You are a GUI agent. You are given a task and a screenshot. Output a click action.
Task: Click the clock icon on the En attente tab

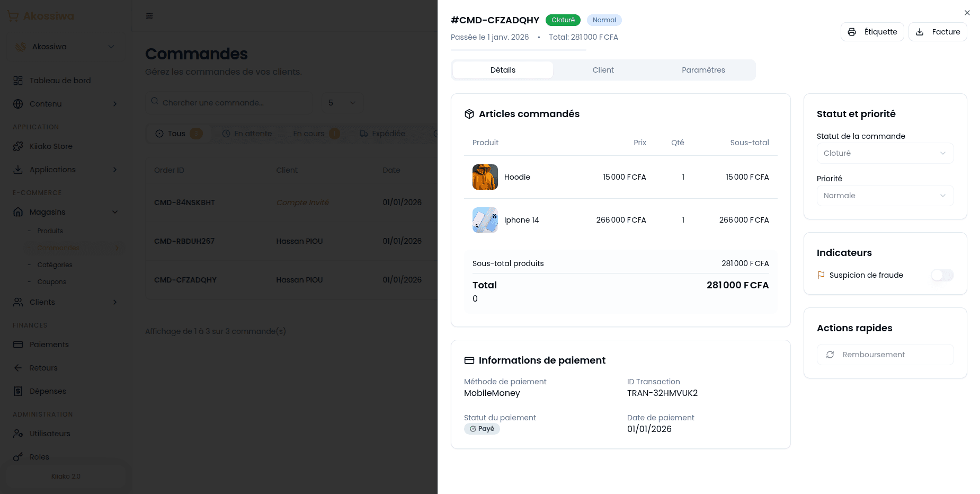click(226, 134)
